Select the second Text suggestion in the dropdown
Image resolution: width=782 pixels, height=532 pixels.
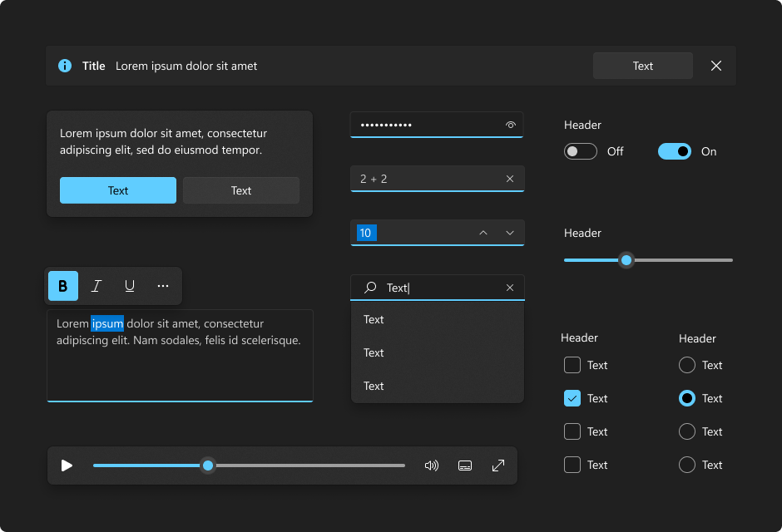[x=374, y=352]
